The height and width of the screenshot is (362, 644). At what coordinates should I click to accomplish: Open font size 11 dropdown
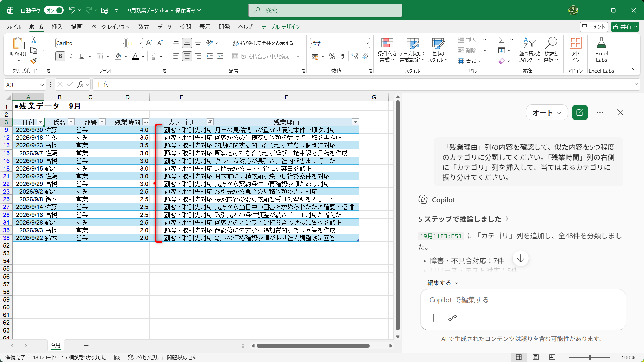pyautogui.click(x=141, y=43)
